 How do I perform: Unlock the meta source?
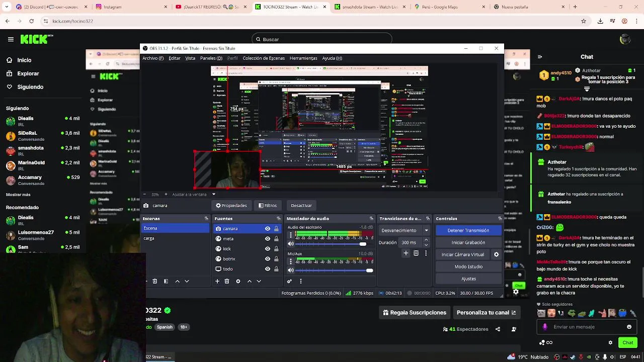276,239
